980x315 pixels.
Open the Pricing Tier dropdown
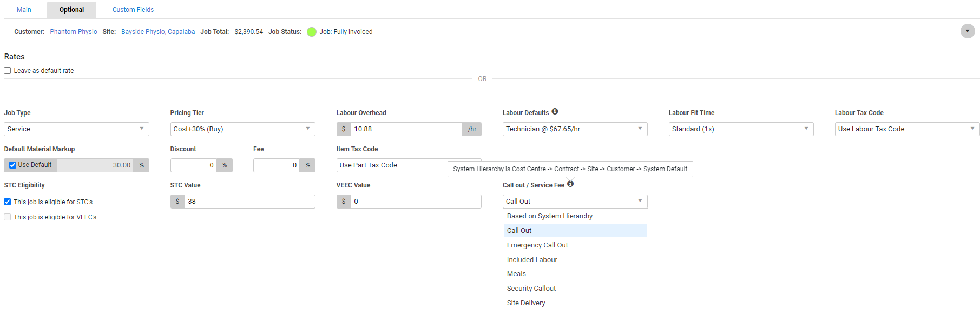point(242,129)
